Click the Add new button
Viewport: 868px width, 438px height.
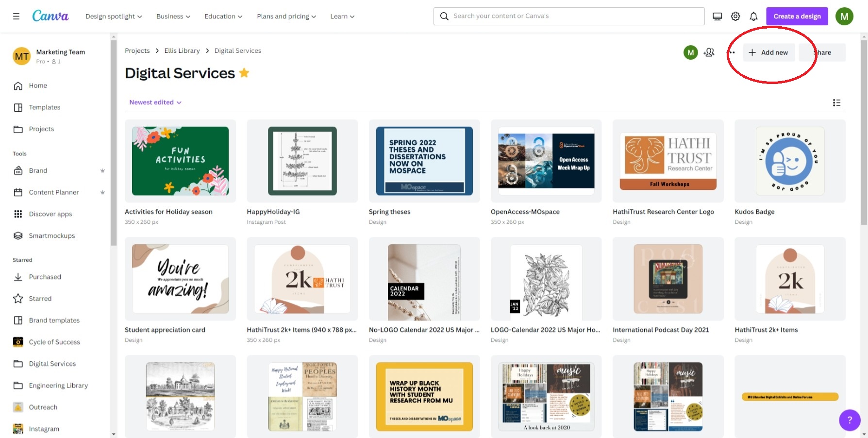tap(769, 52)
